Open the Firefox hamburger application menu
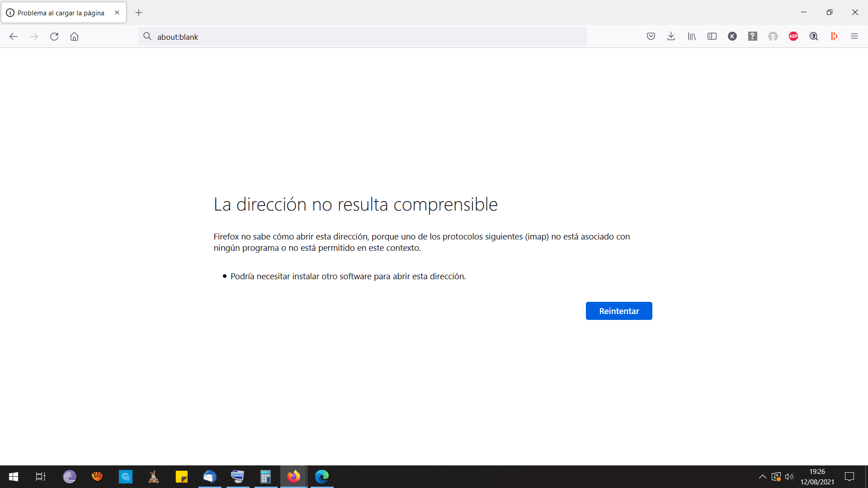868x488 pixels. tap(854, 37)
